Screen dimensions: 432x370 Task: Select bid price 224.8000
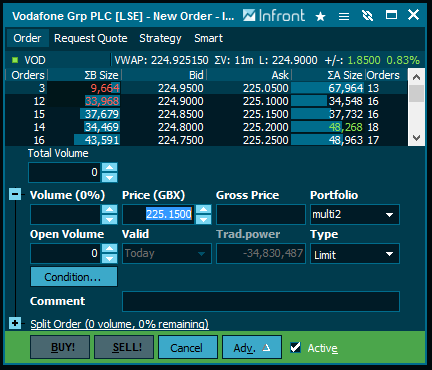(x=181, y=127)
